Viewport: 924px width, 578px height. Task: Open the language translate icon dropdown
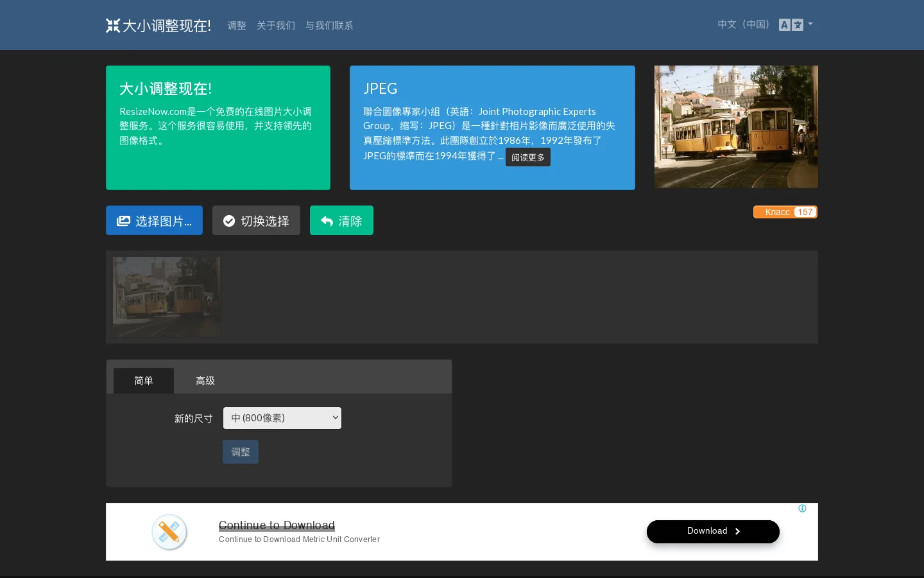coord(796,25)
